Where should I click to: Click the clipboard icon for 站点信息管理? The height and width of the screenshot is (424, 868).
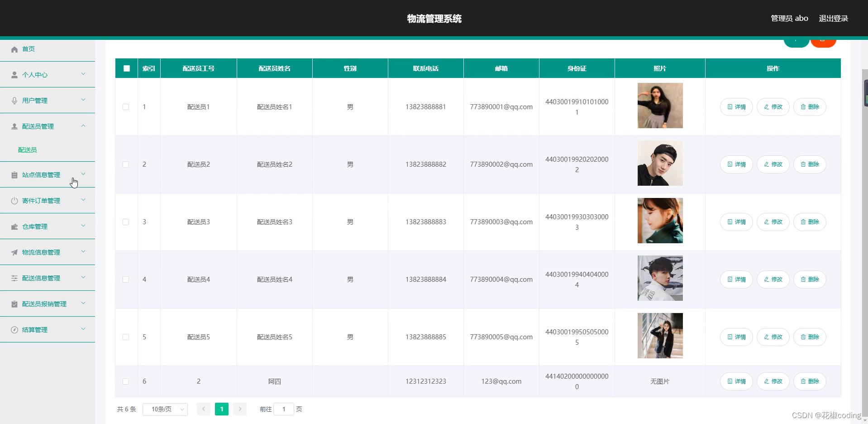click(14, 175)
